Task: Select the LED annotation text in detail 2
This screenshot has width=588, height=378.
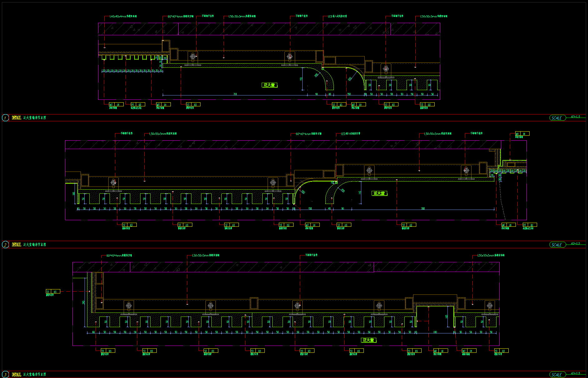Action: point(350,134)
